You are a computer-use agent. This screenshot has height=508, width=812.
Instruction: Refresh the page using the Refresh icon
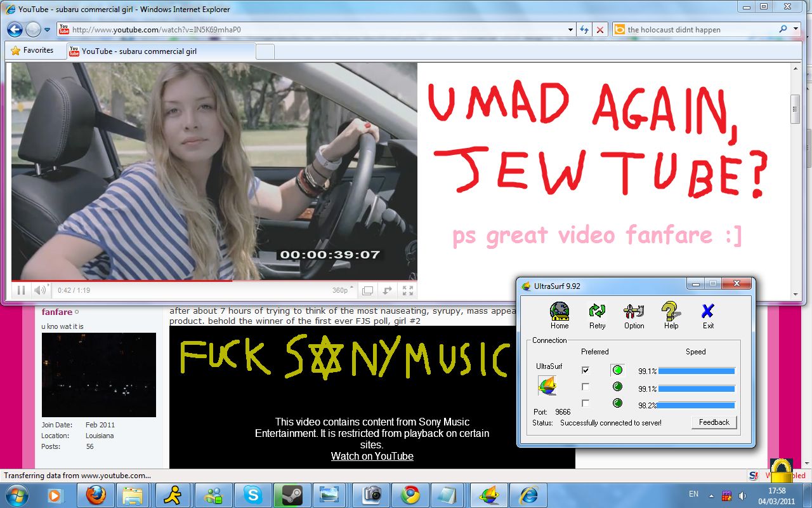coord(584,30)
